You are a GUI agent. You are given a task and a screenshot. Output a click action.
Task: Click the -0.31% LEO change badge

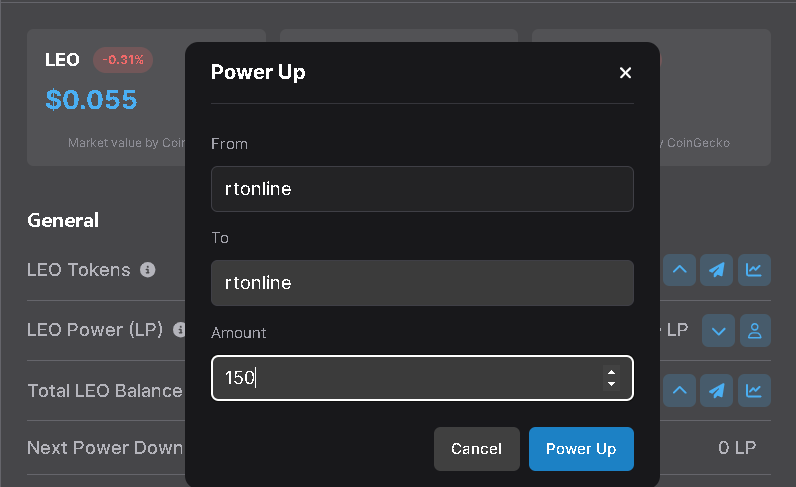pos(123,60)
